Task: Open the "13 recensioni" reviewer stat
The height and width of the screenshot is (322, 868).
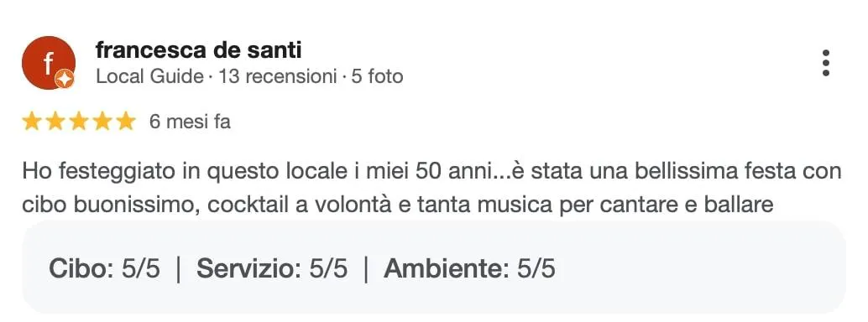Action: 278,76
